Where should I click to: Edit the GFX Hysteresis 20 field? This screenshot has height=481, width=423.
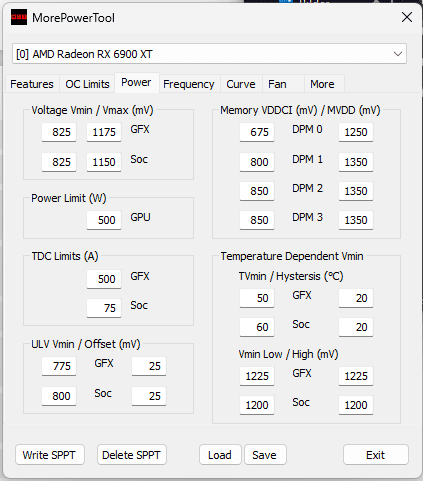[x=356, y=298]
